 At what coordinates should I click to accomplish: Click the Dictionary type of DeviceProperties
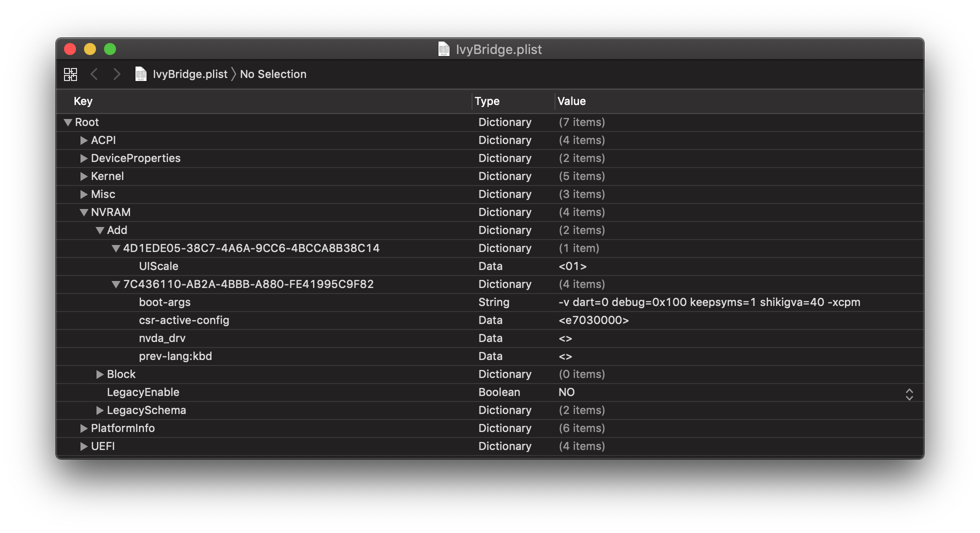(505, 158)
